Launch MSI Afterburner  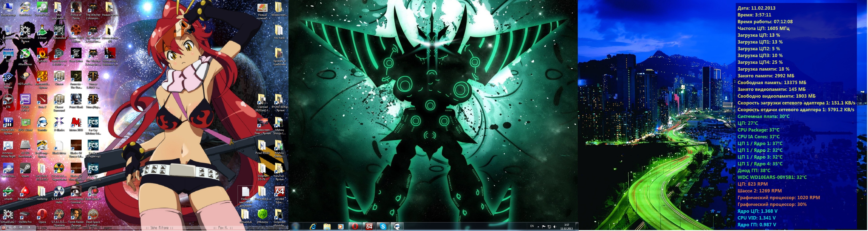pyautogui.click(x=25, y=57)
